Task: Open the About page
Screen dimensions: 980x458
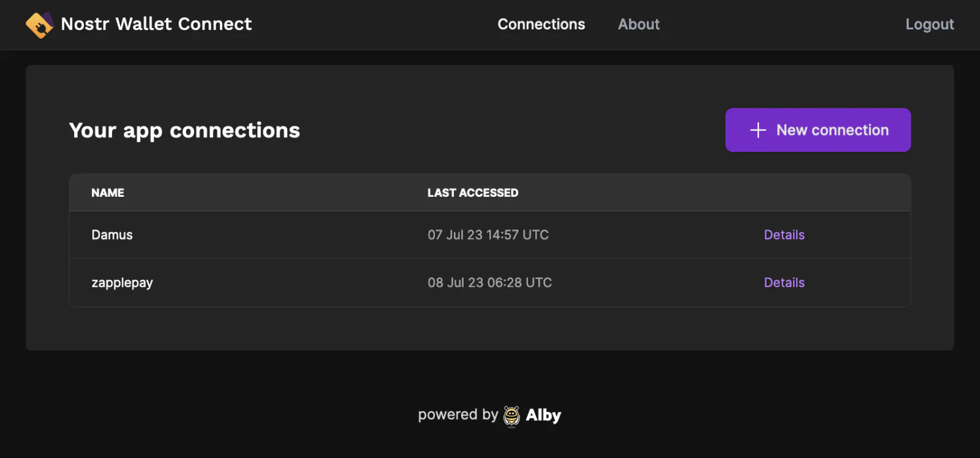Action: (x=638, y=25)
